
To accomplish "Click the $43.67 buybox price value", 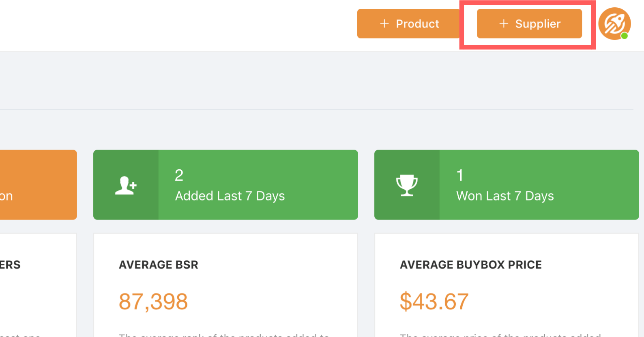I will pos(434,302).
